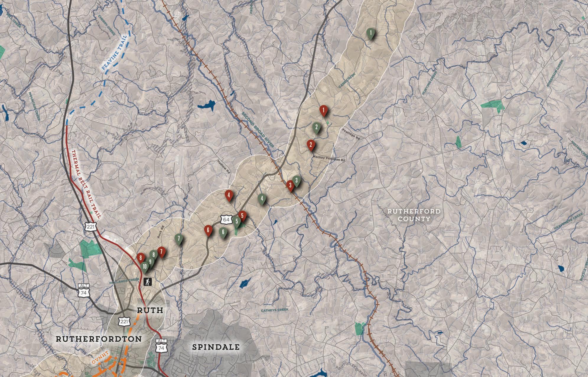Click the Ruth town label
This screenshot has height=377, width=588.
point(149,310)
